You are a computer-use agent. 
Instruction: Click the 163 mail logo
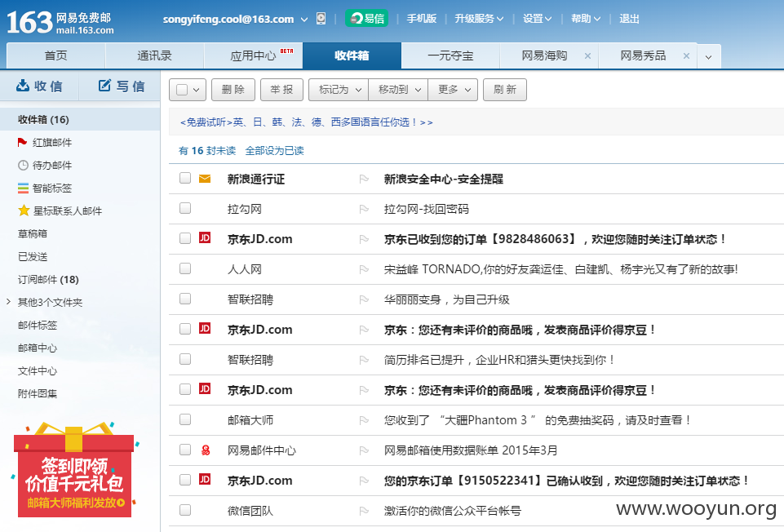click(x=60, y=23)
